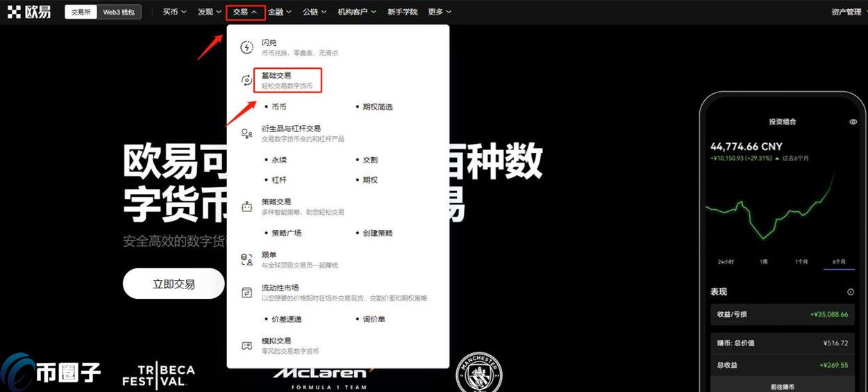The height and width of the screenshot is (392, 868).
Task: Click the 基础交易 swap icon
Action: click(247, 80)
